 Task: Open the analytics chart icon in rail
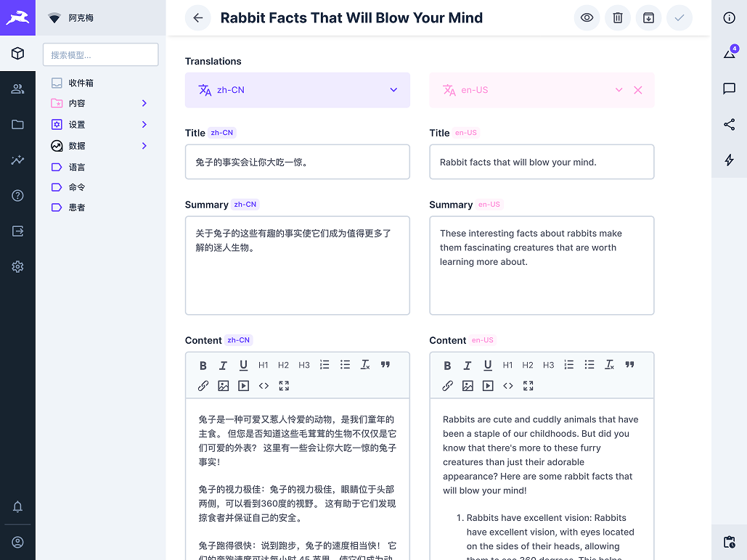pyautogui.click(x=17, y=160)
